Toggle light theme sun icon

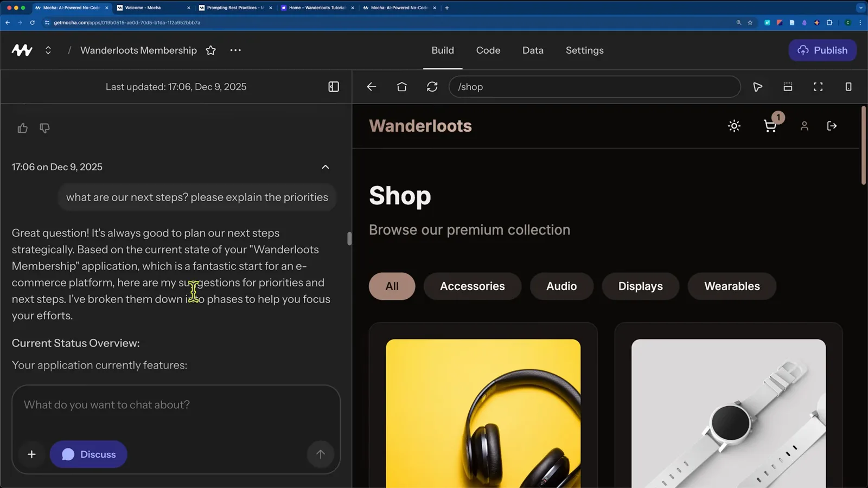[x=734, y=126]
